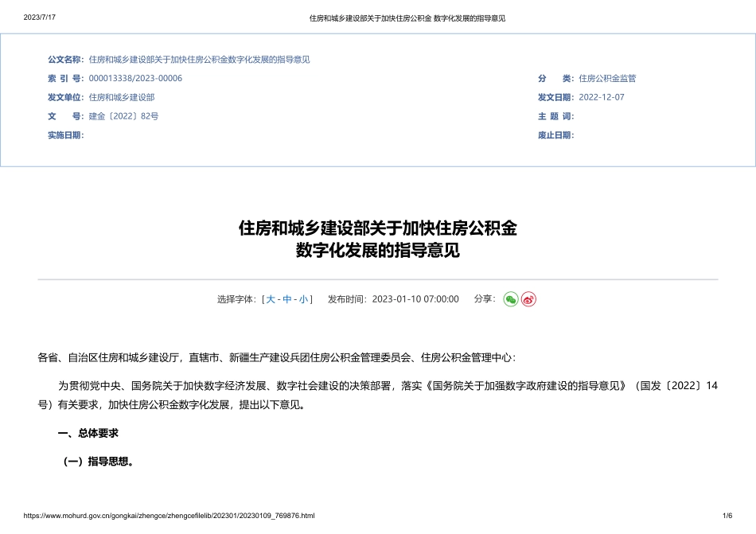
Task: Set font size to 小 (small)
Action: tap(304, 299)
